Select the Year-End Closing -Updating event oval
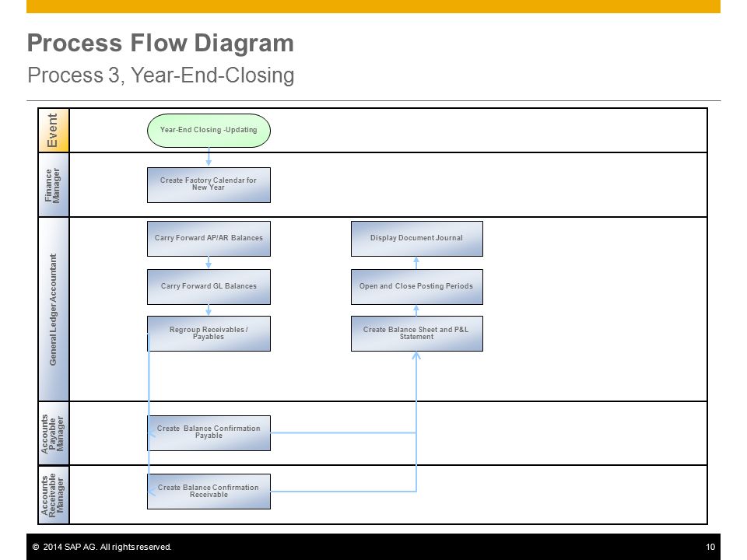This screenshot has width=747, height=560. click(209, 131)
